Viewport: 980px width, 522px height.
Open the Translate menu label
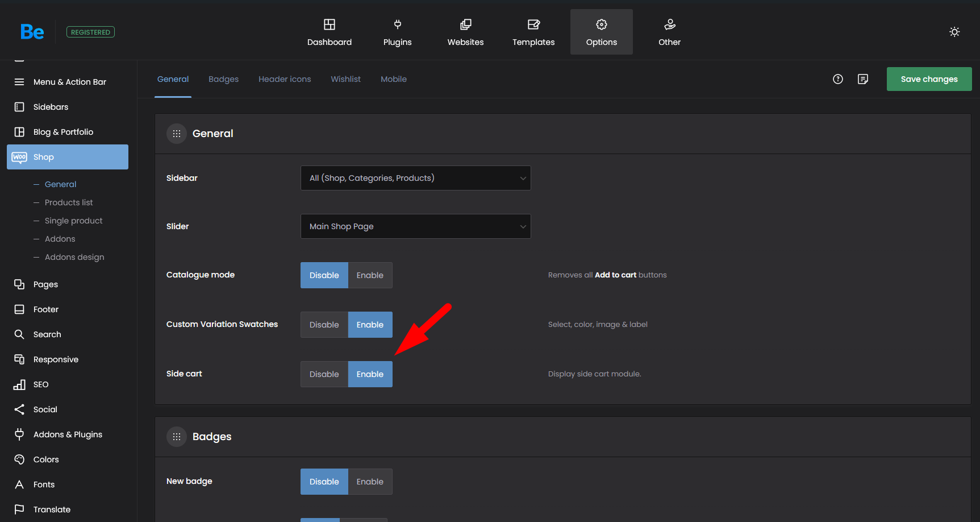click(52, 509)
